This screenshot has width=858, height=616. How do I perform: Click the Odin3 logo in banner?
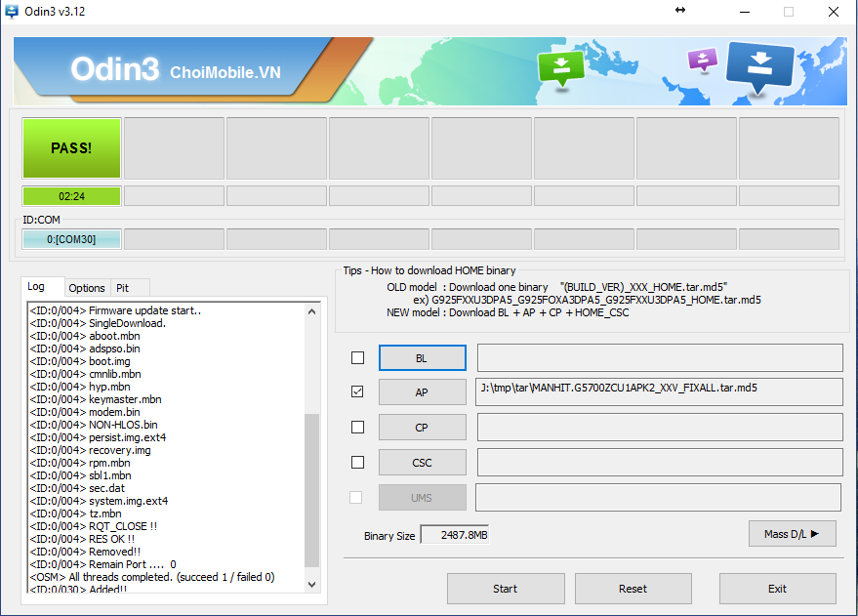113,69
